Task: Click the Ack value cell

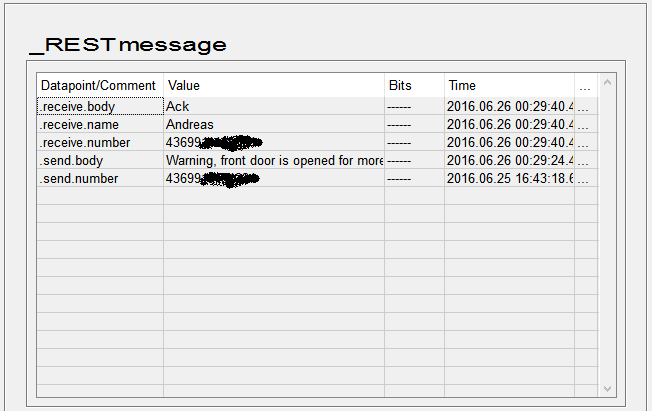Action: pyautogui.click(x=273, y=106)
